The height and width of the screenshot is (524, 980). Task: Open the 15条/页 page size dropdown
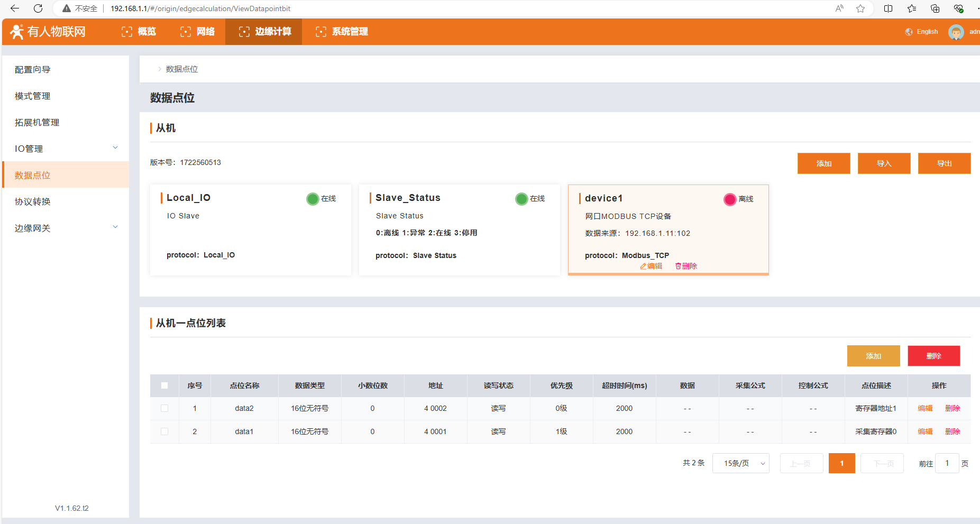tap(740, 463)
